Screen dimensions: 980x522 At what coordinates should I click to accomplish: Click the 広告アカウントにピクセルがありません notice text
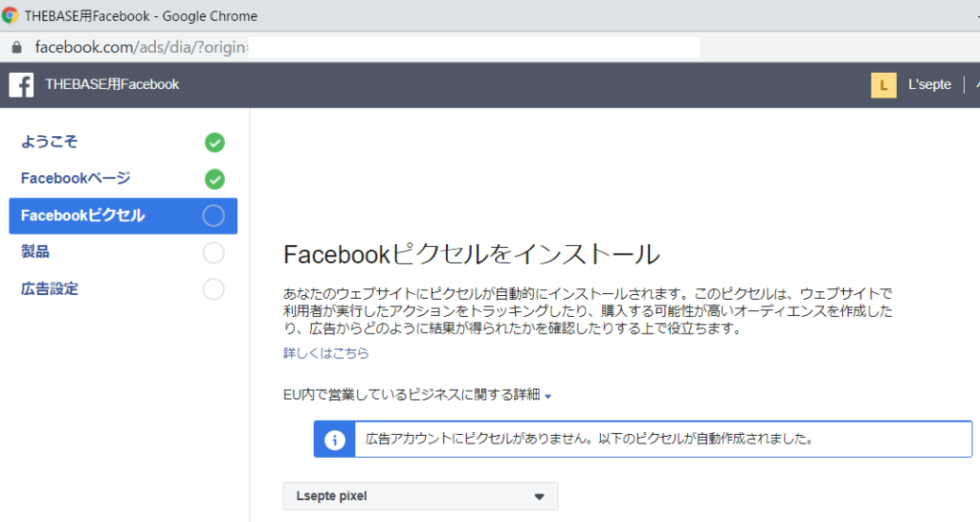(590, 439)
